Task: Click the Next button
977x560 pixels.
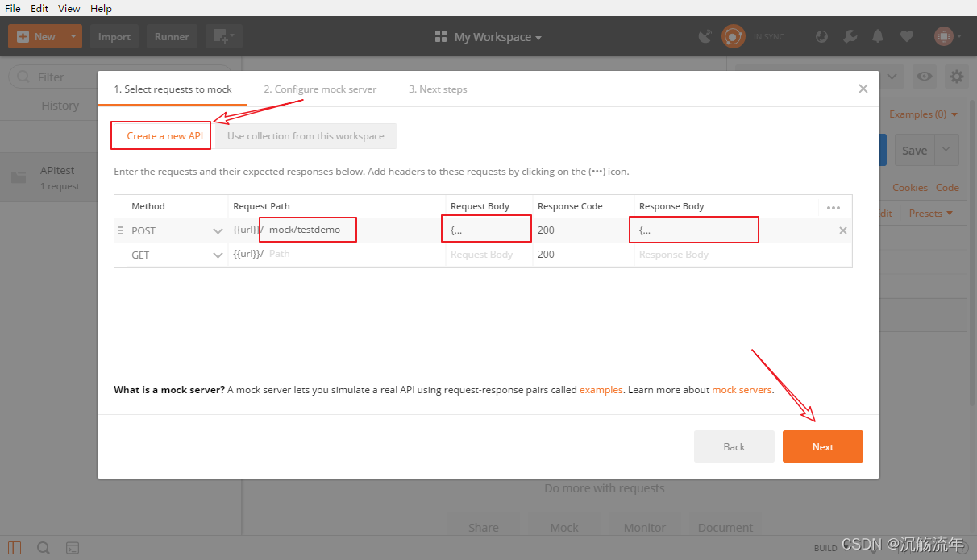Action: 823,446
